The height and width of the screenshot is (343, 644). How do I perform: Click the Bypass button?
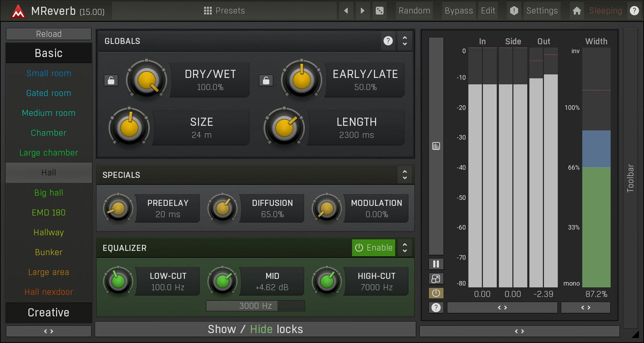459,11
